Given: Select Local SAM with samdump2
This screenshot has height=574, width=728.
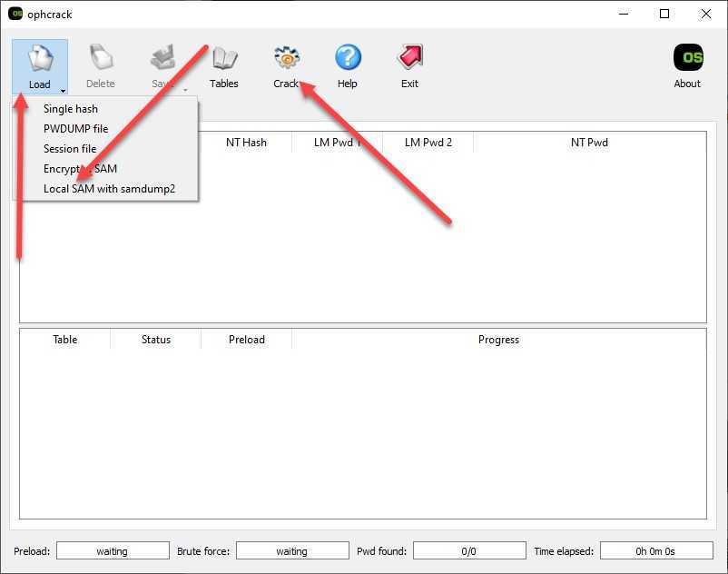Looking at the screenshot, I should [109, 189].
